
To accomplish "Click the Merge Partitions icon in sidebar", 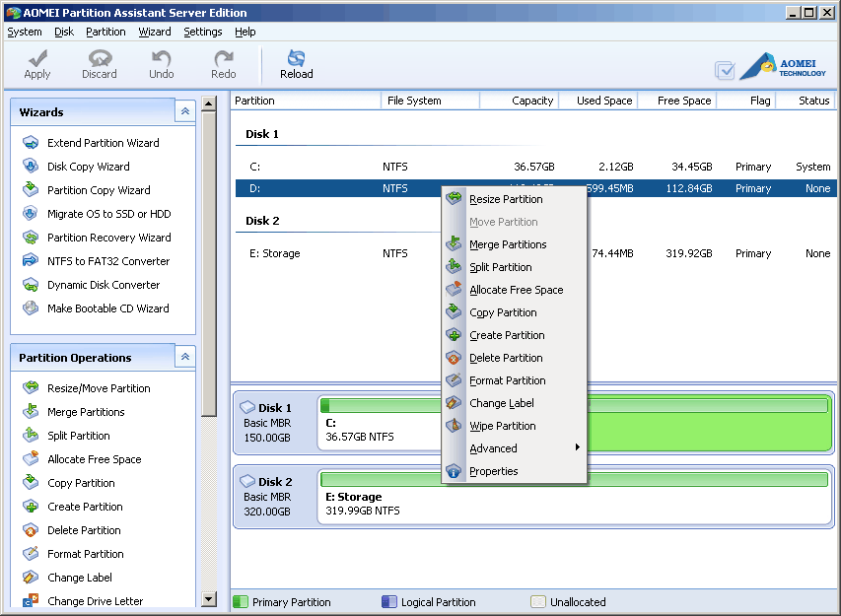I will coord(29,411).
